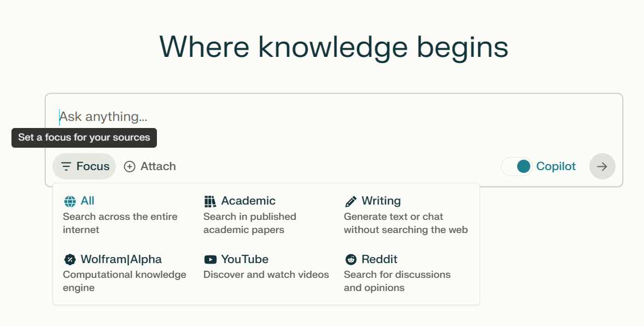Screen dimensions: 644x326
Task: Select the "All" focus option label
Action: tap(87, 201)
